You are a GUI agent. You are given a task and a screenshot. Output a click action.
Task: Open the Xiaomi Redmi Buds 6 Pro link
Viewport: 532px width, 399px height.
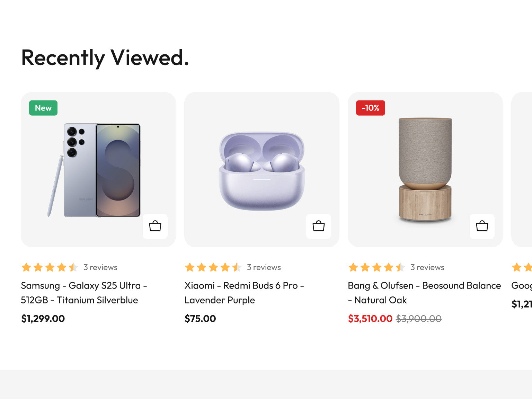tap(244, 293)
